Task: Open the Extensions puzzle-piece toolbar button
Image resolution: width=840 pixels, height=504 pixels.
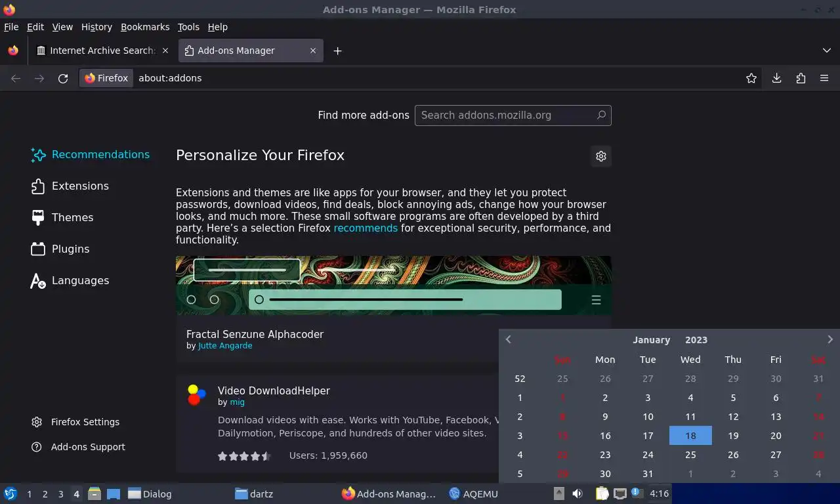Action: [x=801, y=78]
